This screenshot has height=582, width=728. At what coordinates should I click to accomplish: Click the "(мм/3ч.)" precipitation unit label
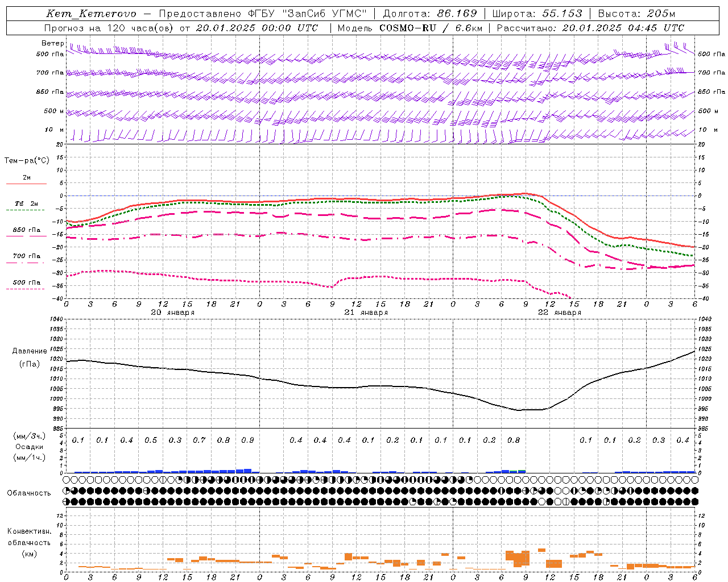30,436
